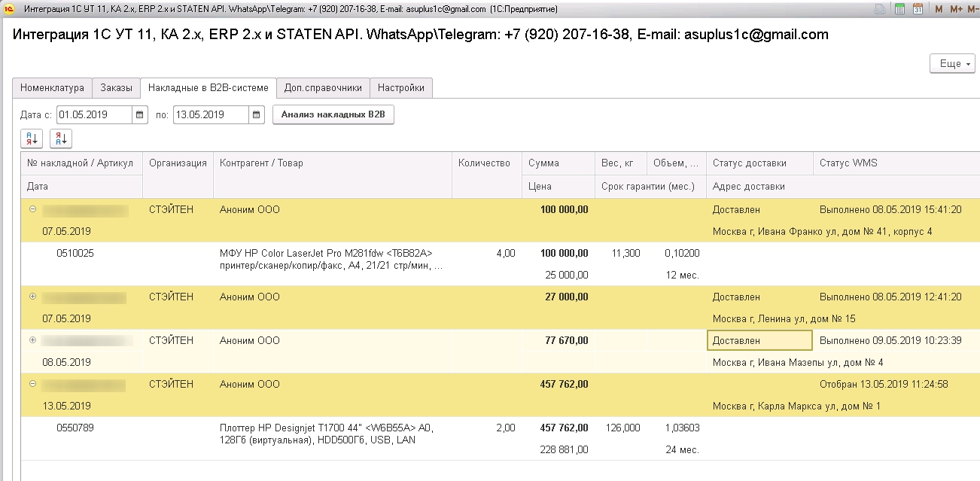Click the 'Вес, кг' column header
Image resolution: width=980 pixels, height=481 pixels.
(x=621, y=163)
